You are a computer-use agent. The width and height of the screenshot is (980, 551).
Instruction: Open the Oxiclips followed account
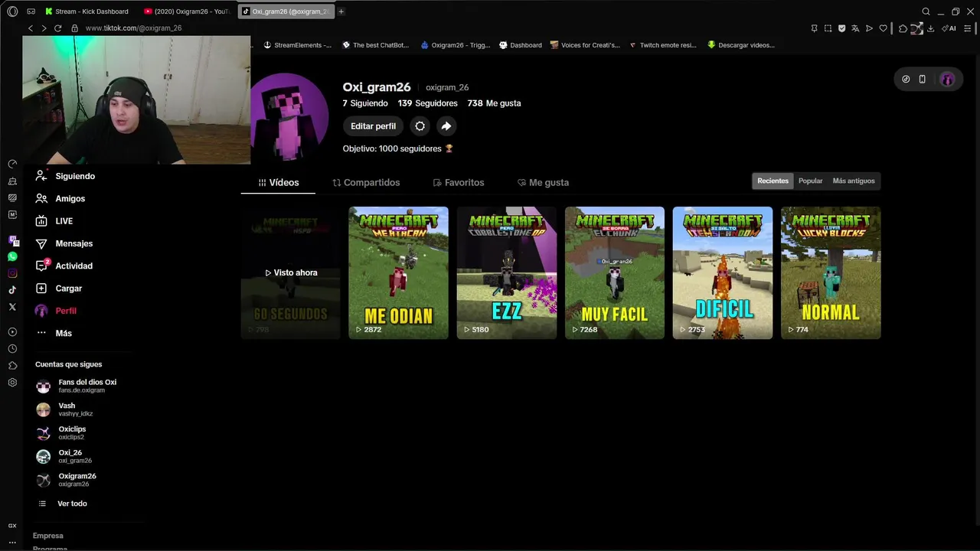pos(61,432)
